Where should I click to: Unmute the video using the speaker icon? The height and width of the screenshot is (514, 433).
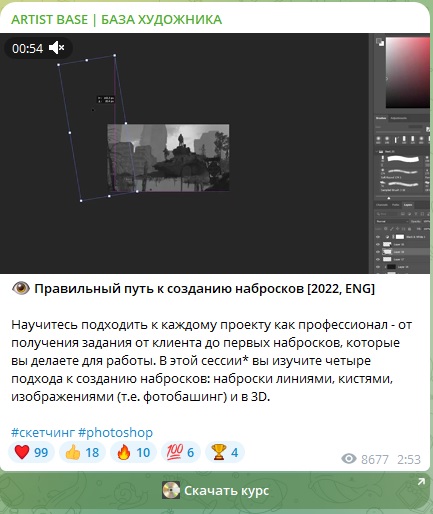click(x=56, y=48)
